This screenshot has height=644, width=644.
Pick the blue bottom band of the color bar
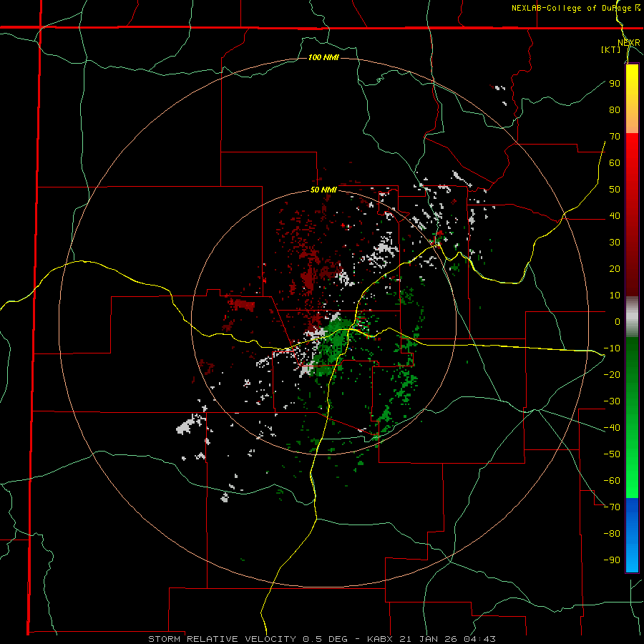tap(632, 535)
